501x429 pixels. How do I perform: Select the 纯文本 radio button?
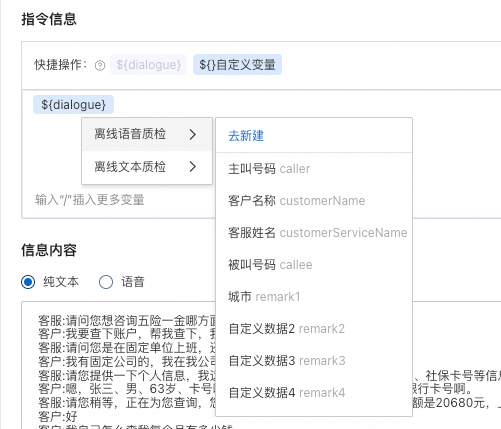28,282
